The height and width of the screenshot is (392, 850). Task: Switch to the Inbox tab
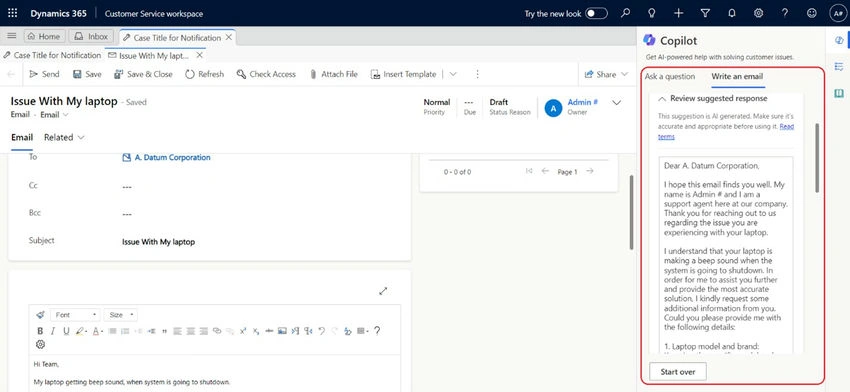click(x=91, y=36)
